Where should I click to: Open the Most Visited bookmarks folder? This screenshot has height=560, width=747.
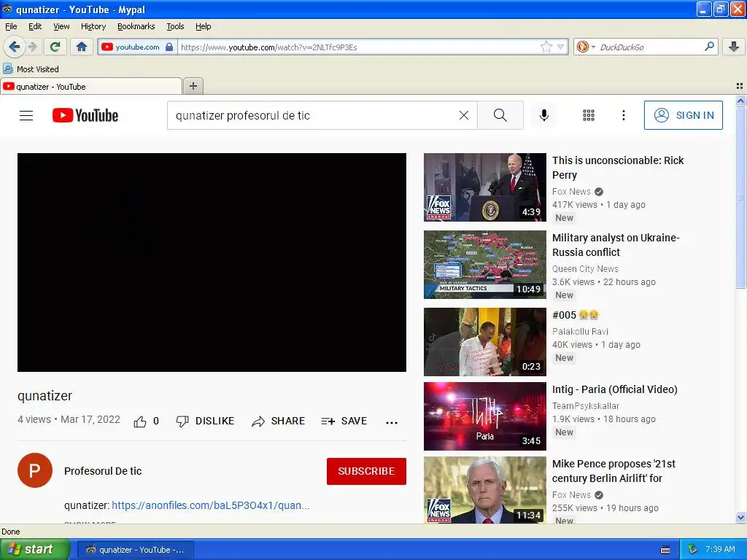[x=31, y=69]
